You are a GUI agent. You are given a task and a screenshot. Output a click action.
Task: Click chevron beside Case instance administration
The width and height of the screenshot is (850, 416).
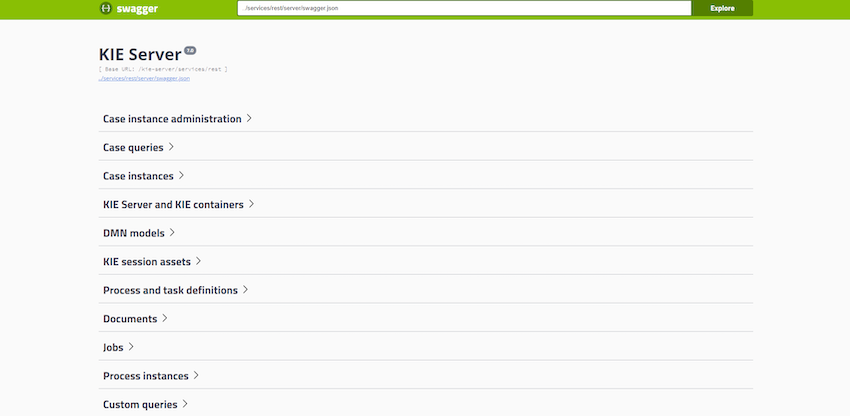(x=249, y=118)
